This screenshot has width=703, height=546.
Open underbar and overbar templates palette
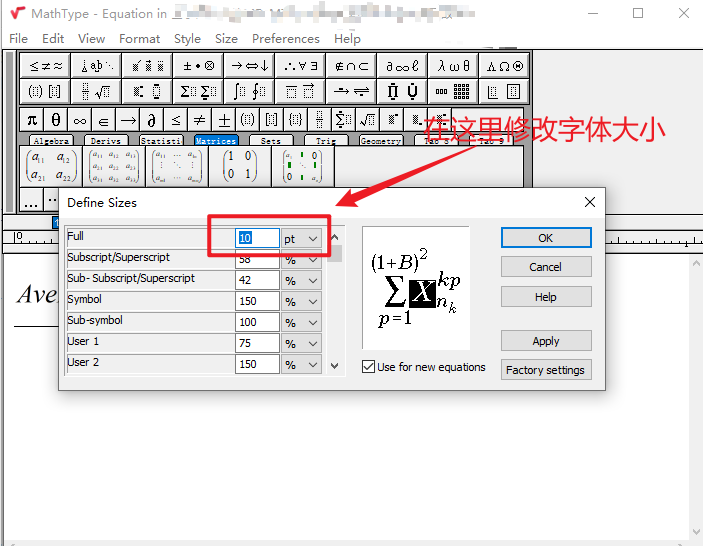point(300,91)
